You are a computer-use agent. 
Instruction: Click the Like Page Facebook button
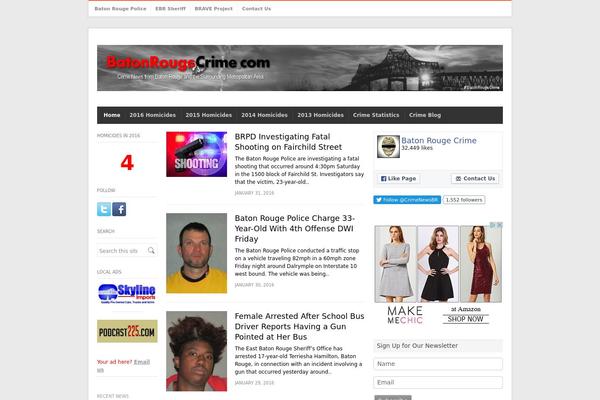click(398, 179)
